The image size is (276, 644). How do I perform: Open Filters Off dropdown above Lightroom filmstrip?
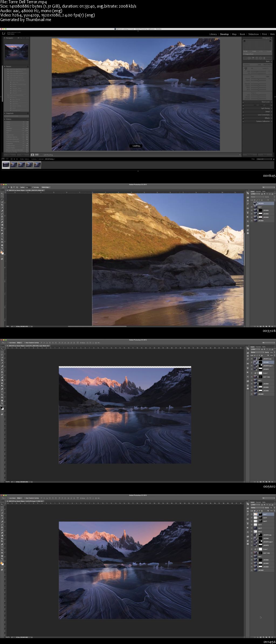coord(264,159)
